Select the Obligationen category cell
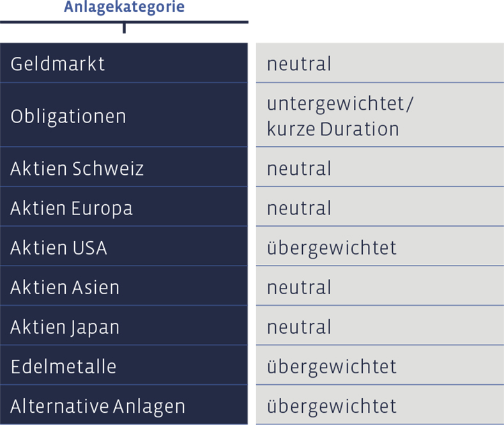This screenshot has height=425, width=504. [124, 115]
